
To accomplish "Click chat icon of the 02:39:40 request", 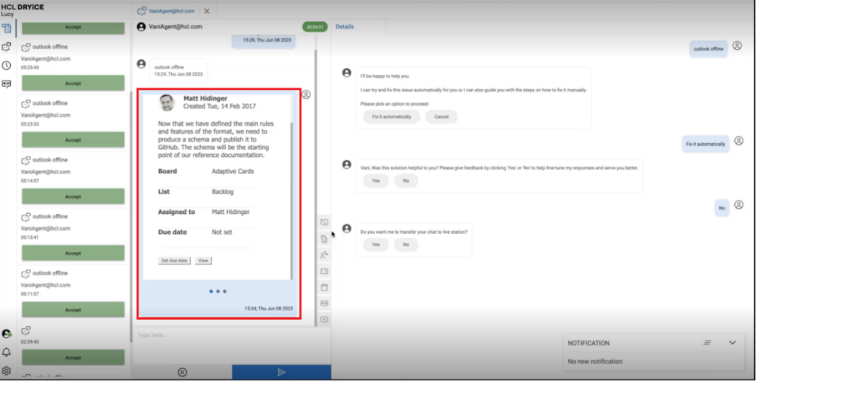I will pyautogui.click(x=26, y=331).
